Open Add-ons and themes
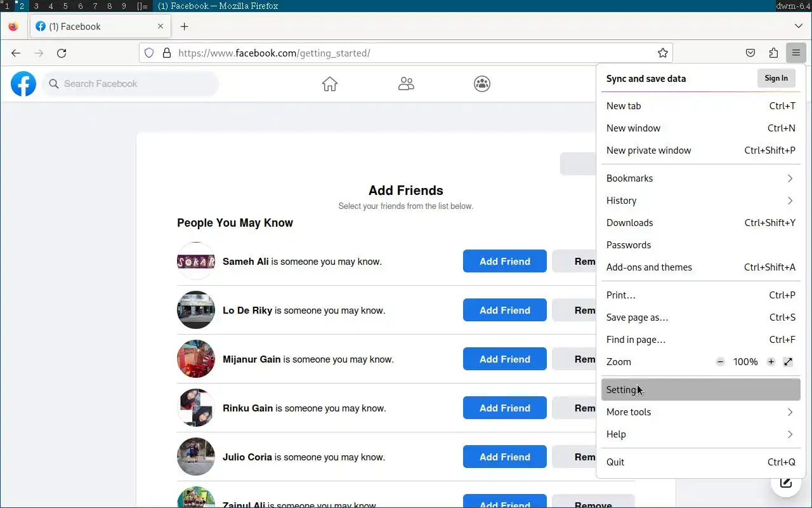Viewport: 812px width, 508px height. [x=700, y=267]
